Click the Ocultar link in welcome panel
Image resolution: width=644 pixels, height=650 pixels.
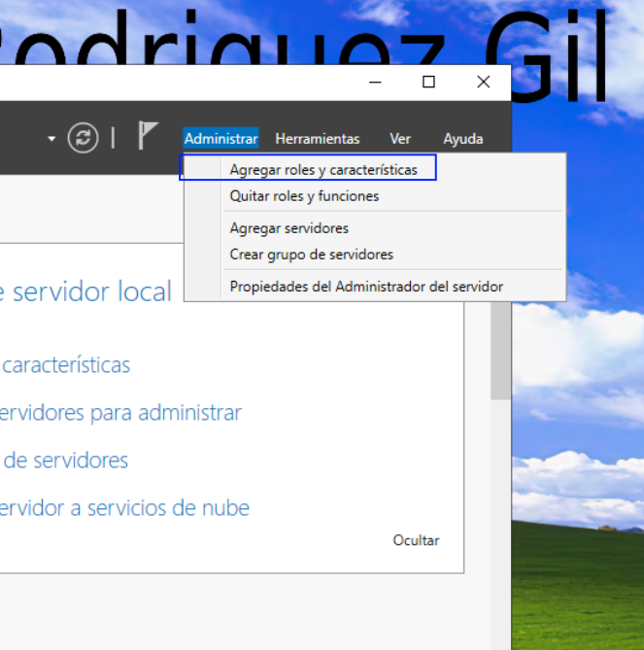point(416,540)
